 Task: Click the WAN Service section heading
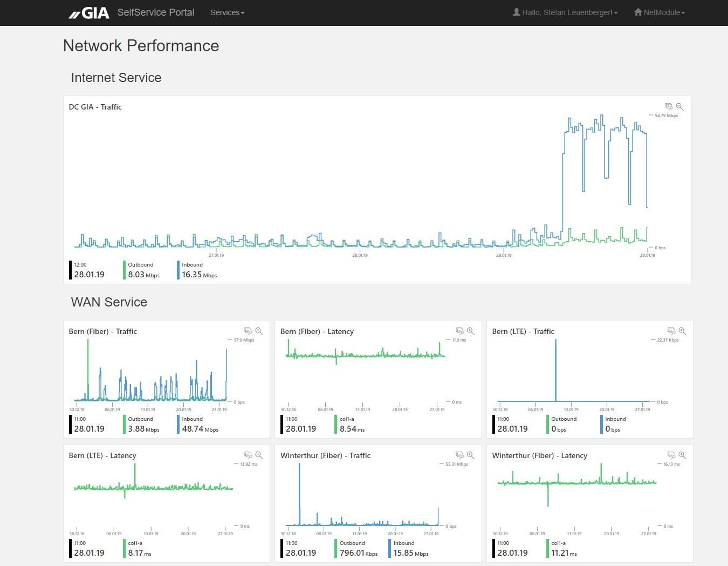point(109,302)
